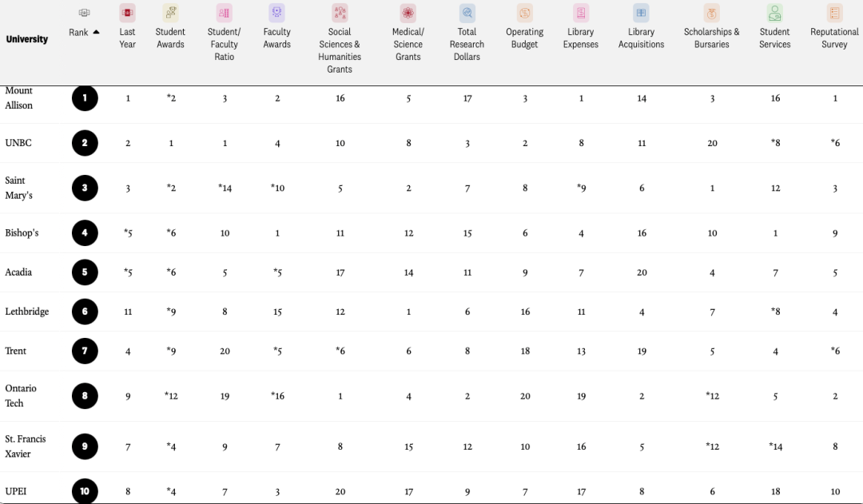
Task: Click the Operating Budget column icon
Action: [525, 13]
